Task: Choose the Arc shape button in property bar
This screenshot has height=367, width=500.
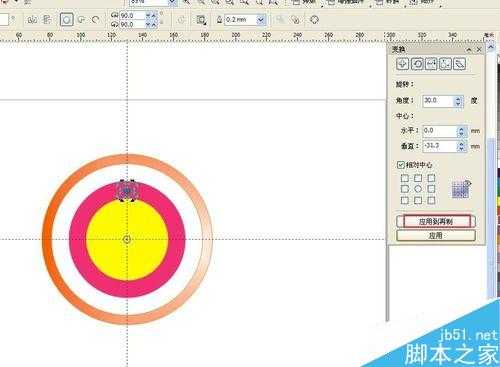Action: click(x=96, y=20)
